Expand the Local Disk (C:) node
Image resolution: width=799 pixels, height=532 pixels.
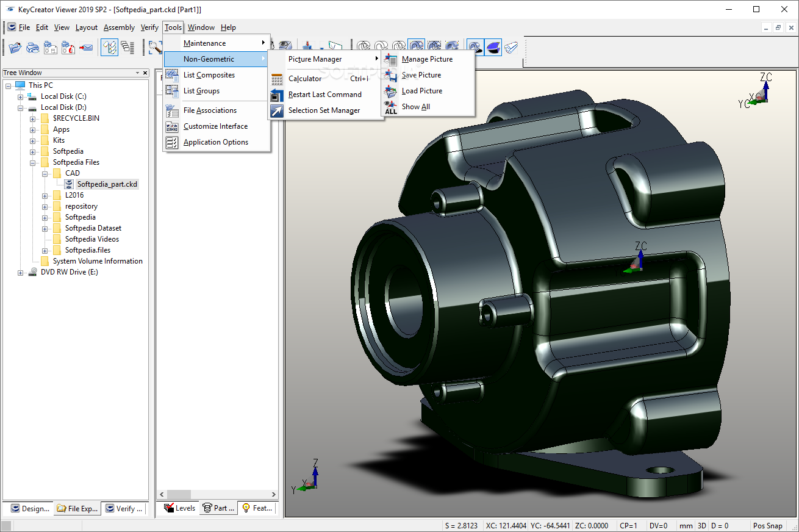point(21,96)
